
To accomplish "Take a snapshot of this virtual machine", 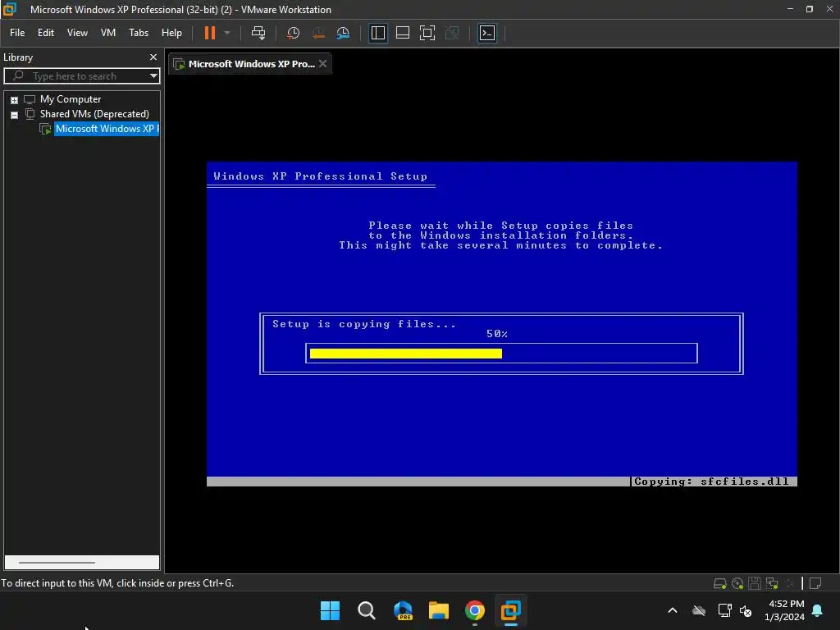I will [293, 33].
